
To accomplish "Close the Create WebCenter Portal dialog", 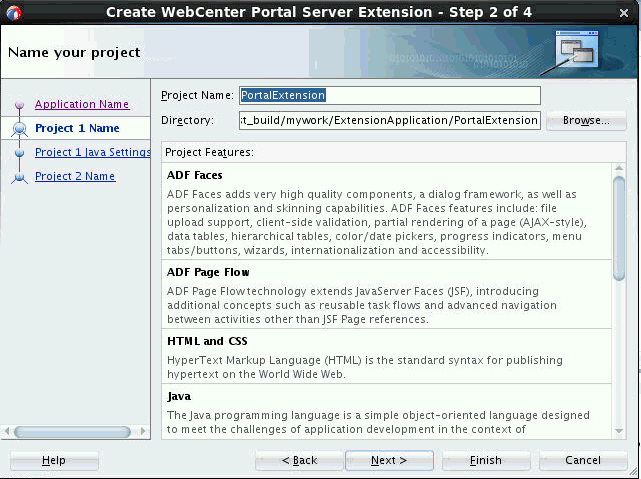I will point(624,13).
